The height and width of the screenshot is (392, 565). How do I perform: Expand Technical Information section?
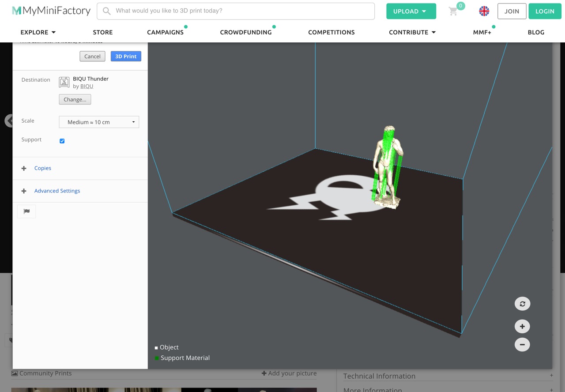point(448,376)
